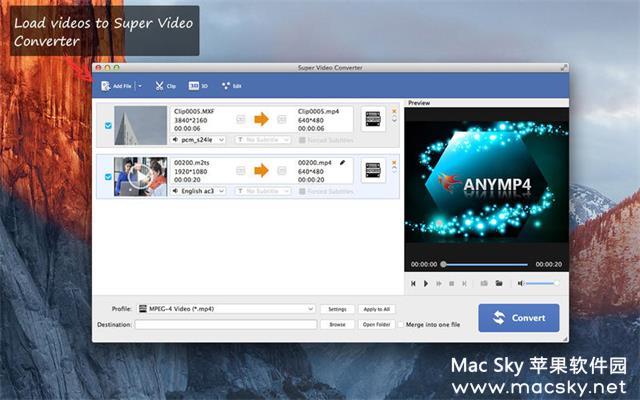Click the window full-screen icon
This screenshot has height=400, width=640.
(x=564, y=68)
